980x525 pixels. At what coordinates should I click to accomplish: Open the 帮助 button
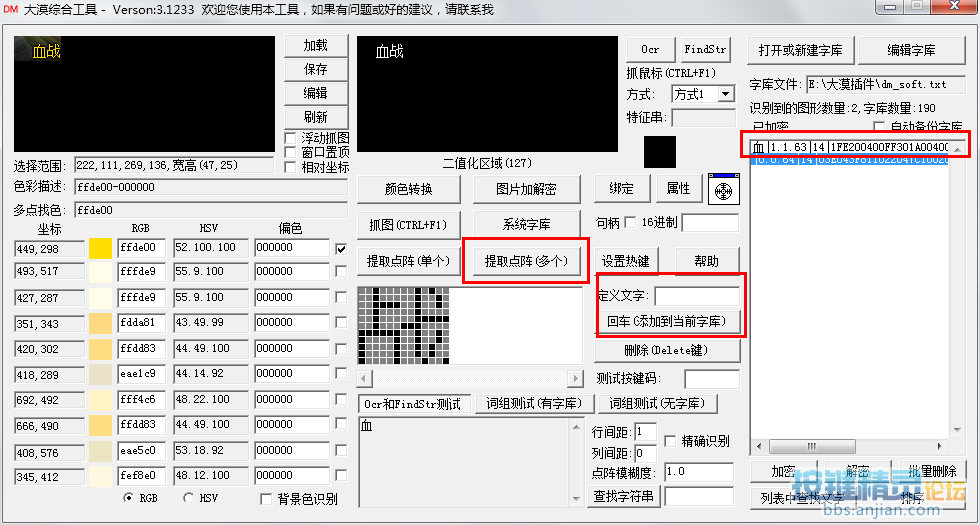coord(708,261)
